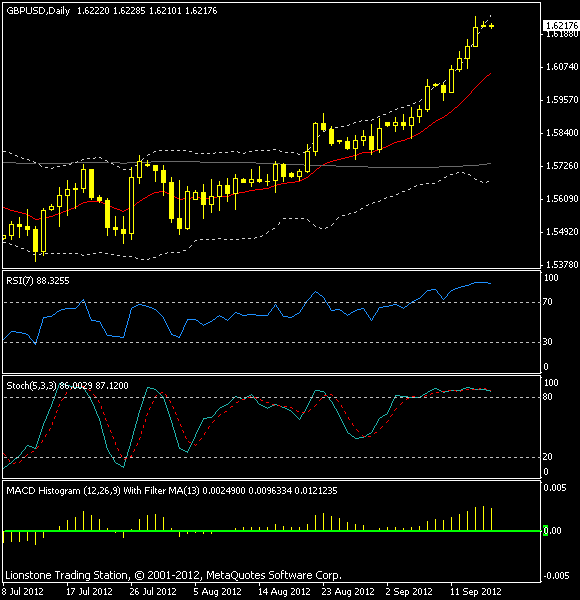Click the RSI 30 oversold level label
The width and height of the screenshot is (580, 600).
click(547, 342)
